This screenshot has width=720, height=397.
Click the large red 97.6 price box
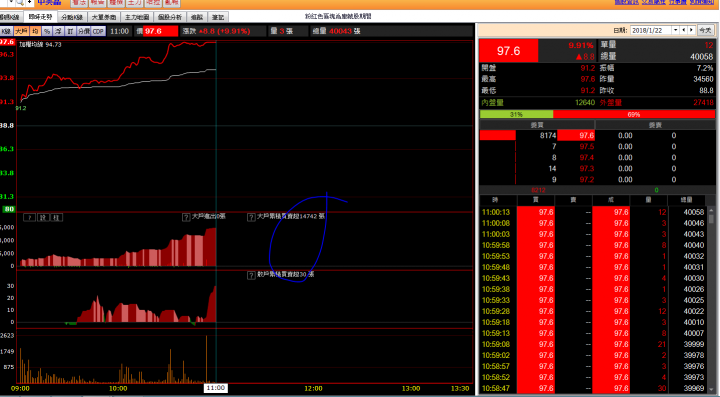click(508, 50)
